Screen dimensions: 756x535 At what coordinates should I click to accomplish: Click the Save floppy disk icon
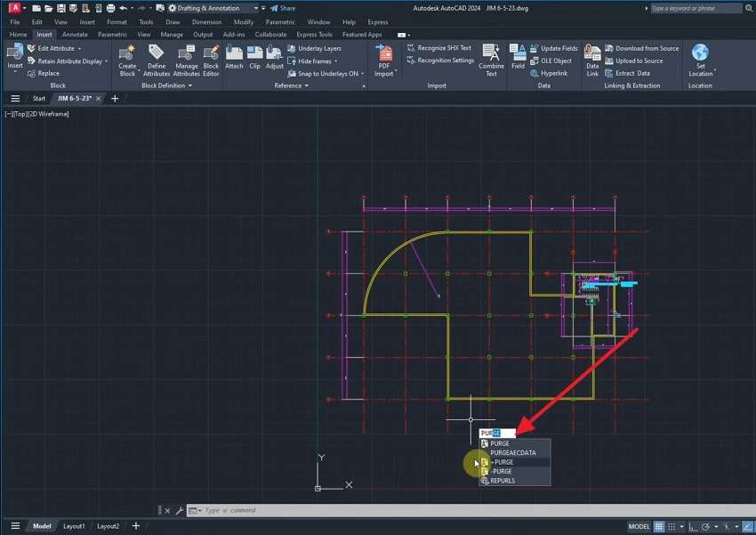point(61,8)
